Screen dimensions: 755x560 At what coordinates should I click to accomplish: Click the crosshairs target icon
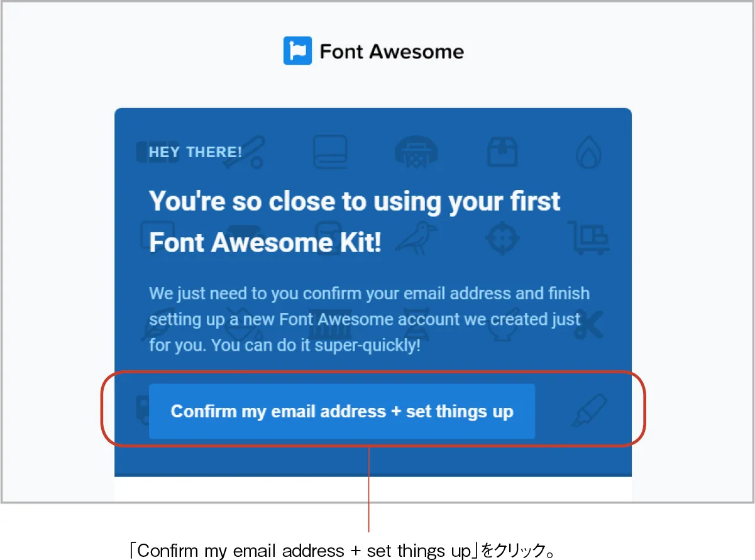coord(502,237)
